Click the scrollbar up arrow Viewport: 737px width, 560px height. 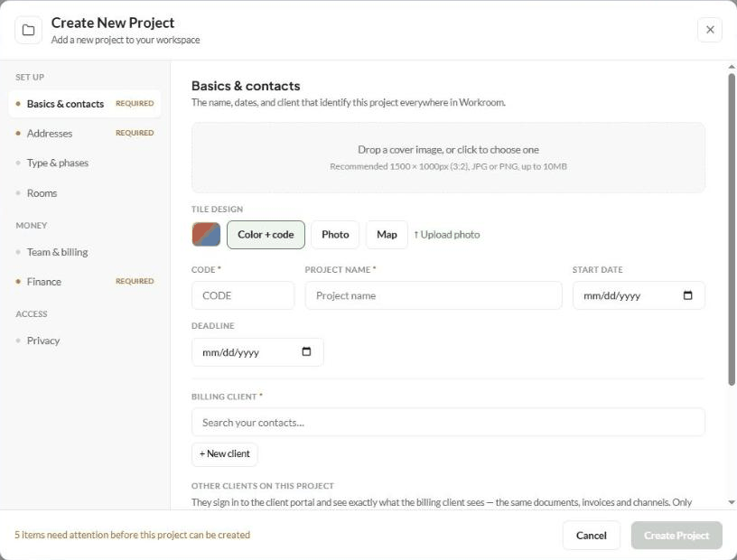[x=732, y=67]
